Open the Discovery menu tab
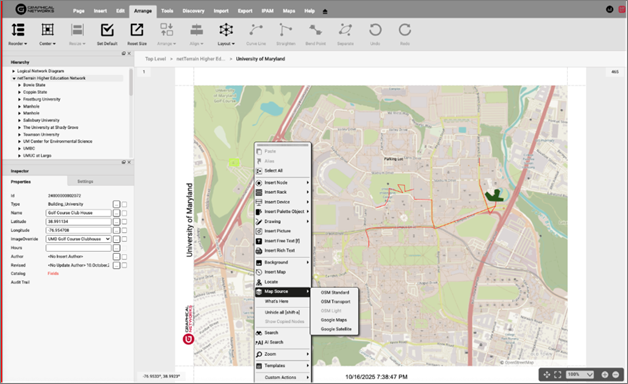The height and width of the screenshot is (384, 628). click(x=193, y=11)
